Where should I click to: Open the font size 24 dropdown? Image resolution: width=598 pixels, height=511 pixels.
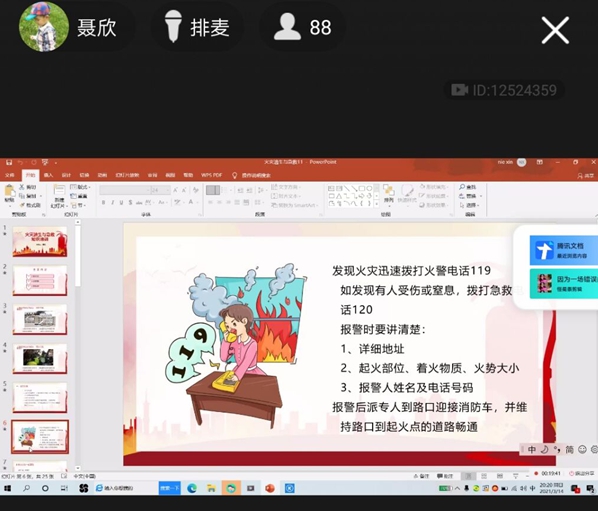(160, 190)
